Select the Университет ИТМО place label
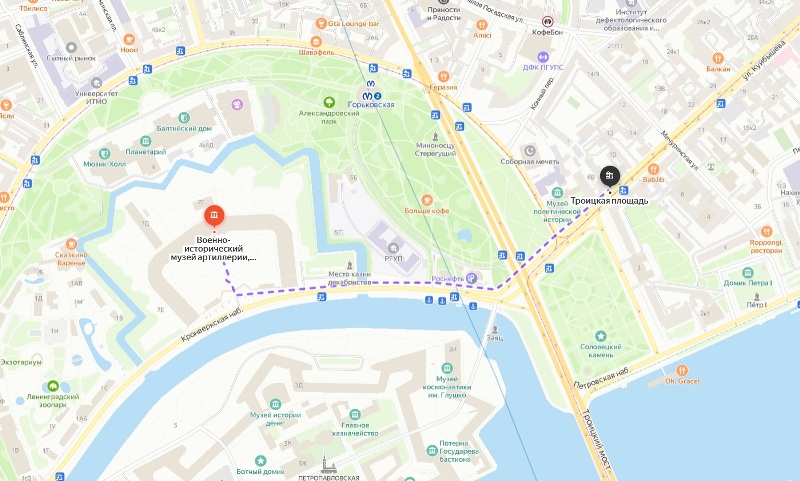Viewport: 800px width, 481px height. [x=96, y=97]
